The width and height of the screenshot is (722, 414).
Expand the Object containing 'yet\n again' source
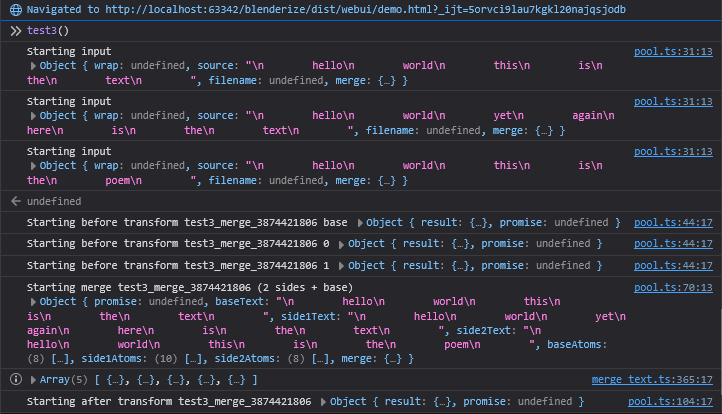pyautogui.click(x=33, y=116)
